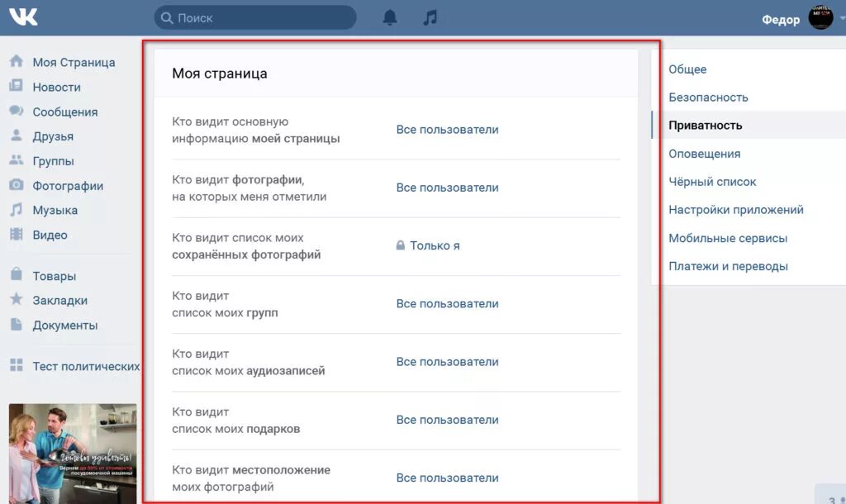Viewport: 846px width, 504px height.
Task: Click the Моя страница section heading
Action: pos(220,74)
